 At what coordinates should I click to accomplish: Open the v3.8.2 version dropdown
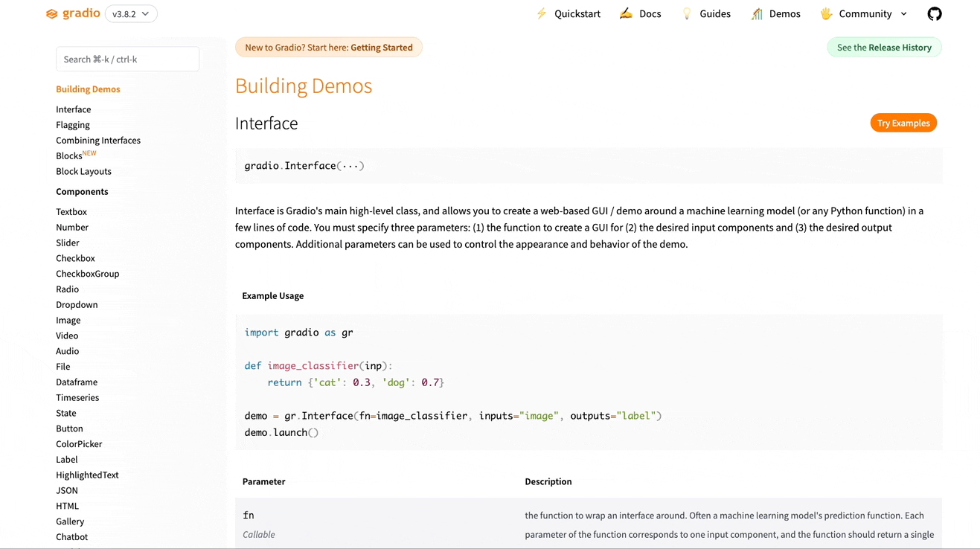[131, 14]
